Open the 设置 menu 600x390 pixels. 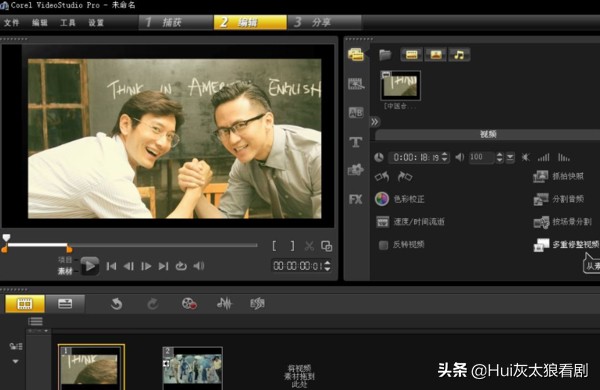pyautogui.click(x=96, y=23)
